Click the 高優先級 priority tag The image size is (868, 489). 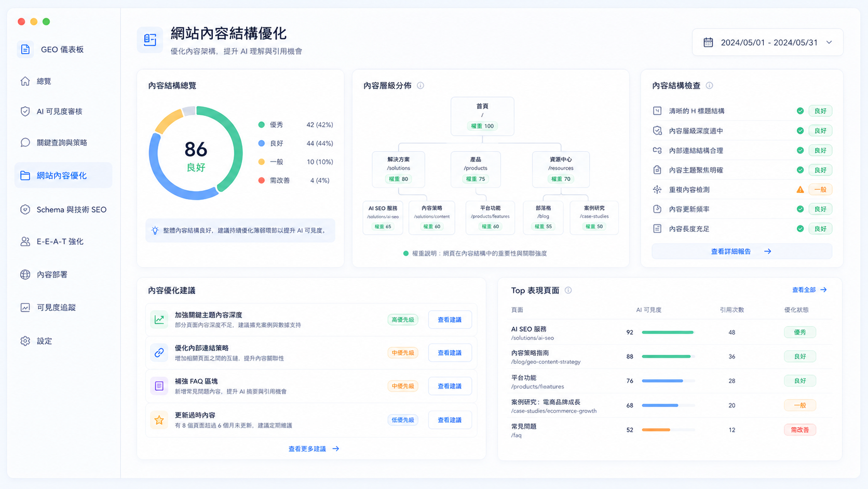click(x=403, y=320)
